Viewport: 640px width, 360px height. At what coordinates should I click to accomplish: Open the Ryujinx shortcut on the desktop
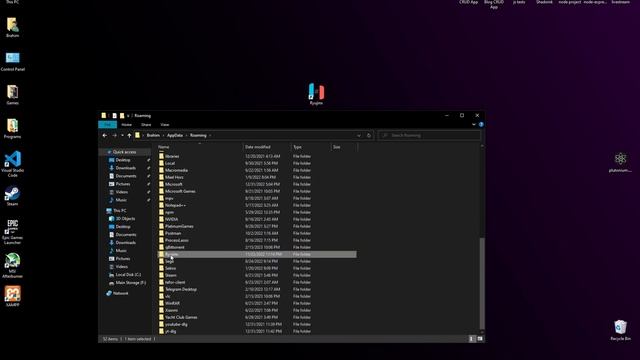click(316, 94)
